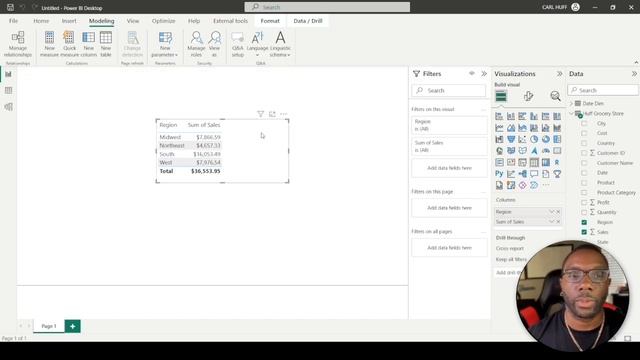Open Region filter card
Screen dimensions: 640x360
pos(449,125)
